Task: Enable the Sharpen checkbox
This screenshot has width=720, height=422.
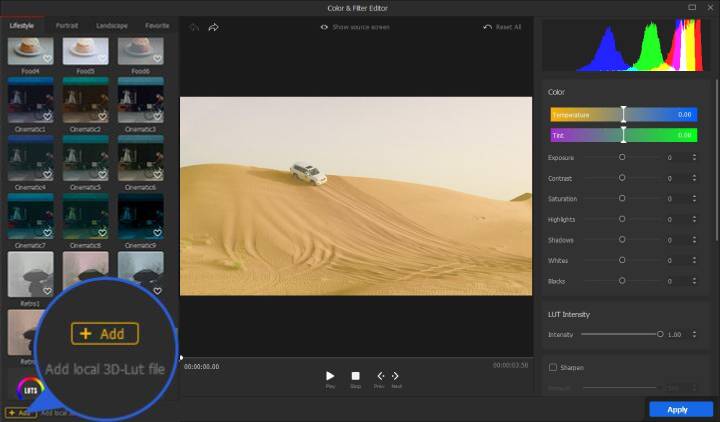Action: [553, 367]
